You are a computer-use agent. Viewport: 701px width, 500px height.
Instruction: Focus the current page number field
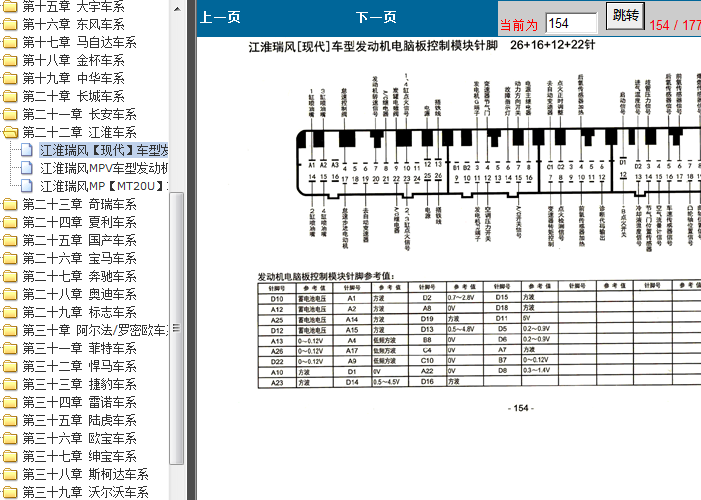[571, 23]
